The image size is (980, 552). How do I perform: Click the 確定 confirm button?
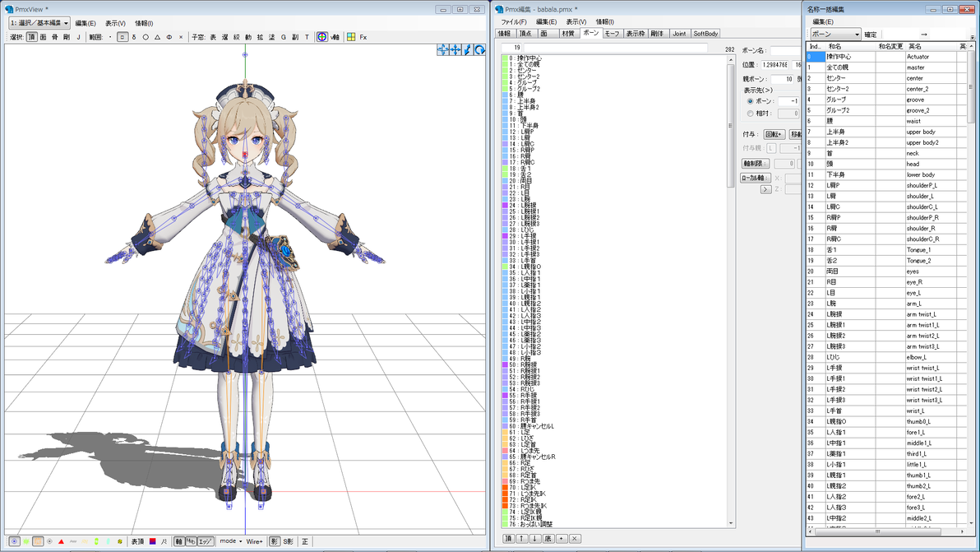(x=871, y=35)
